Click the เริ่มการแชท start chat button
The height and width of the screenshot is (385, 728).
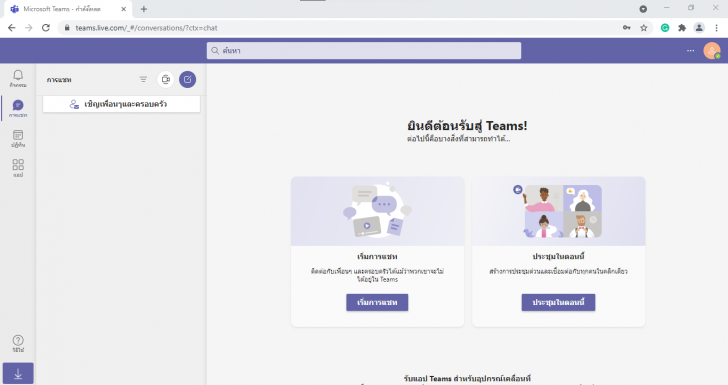point(377,302)
